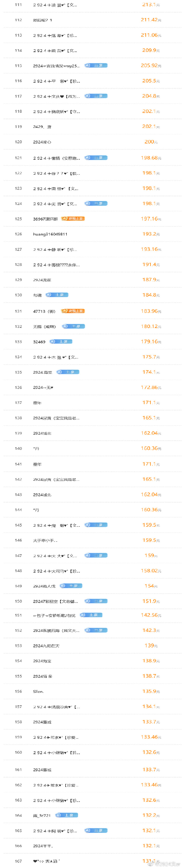Click the 200元 amount for 2924凌心

pyautogui.click(x=151, y=142)
